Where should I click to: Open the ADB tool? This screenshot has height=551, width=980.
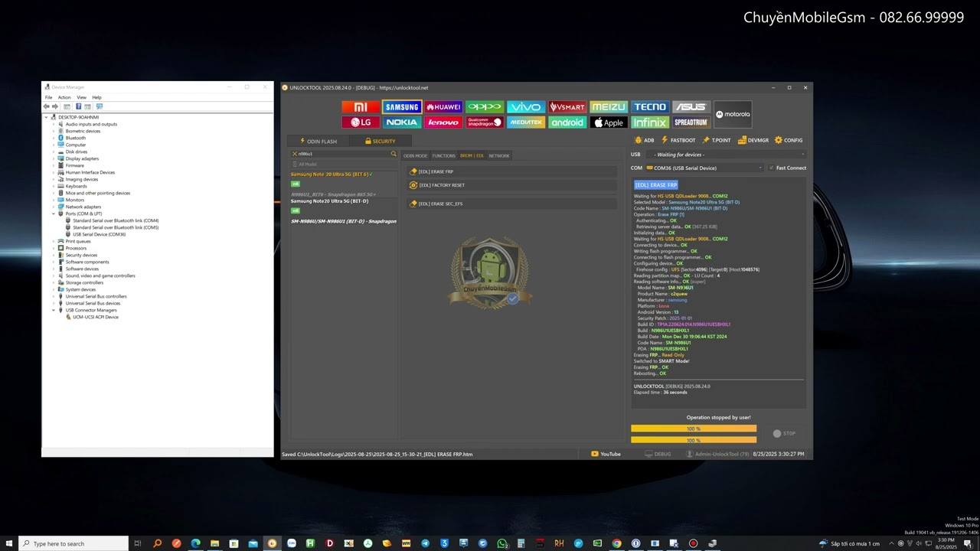(x=644, y=140)
